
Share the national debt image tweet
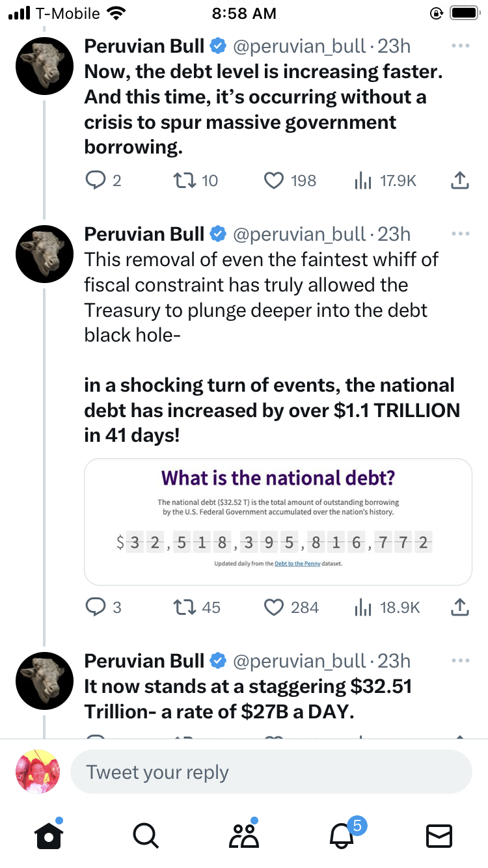pos(459,607)
